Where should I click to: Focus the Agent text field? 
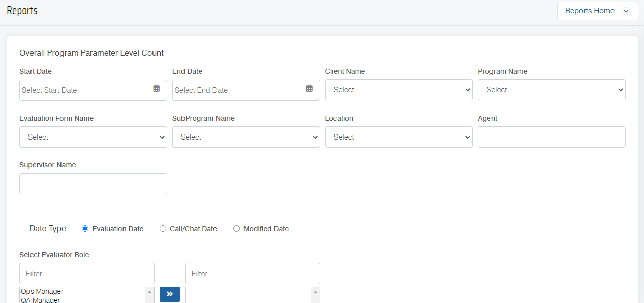[551, 137]
